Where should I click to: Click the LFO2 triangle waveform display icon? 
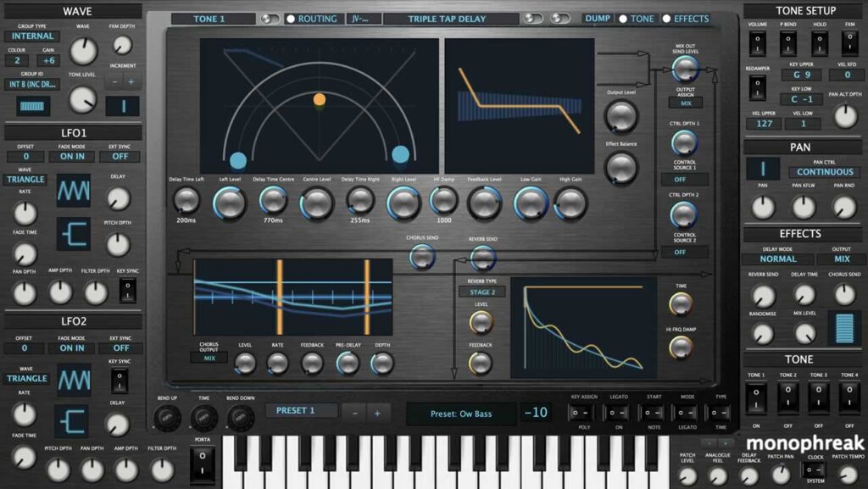[x=73, y=381]
